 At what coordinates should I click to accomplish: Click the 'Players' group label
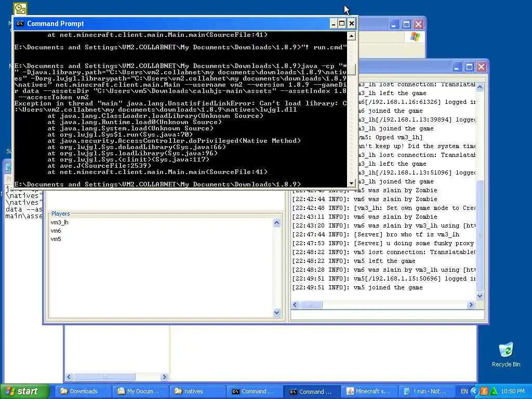tap(60, 214)
